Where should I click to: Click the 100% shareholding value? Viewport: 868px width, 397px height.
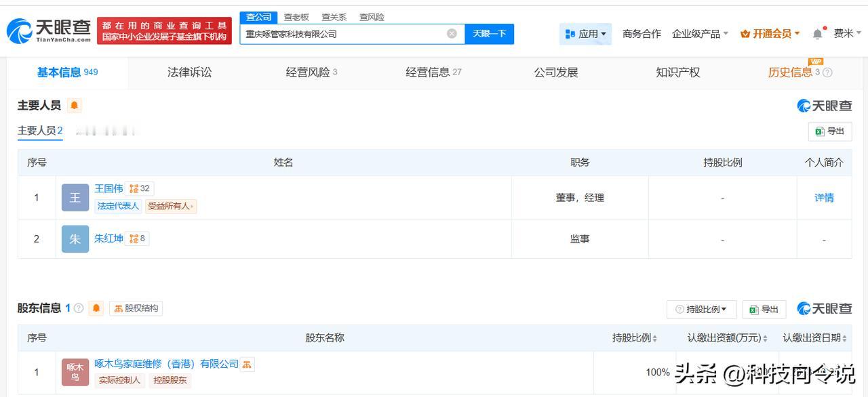tap(657, 373)
